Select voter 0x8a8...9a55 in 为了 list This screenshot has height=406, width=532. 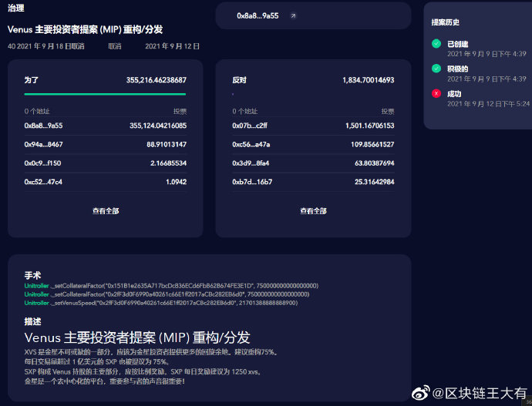click(x=43, y=126)
